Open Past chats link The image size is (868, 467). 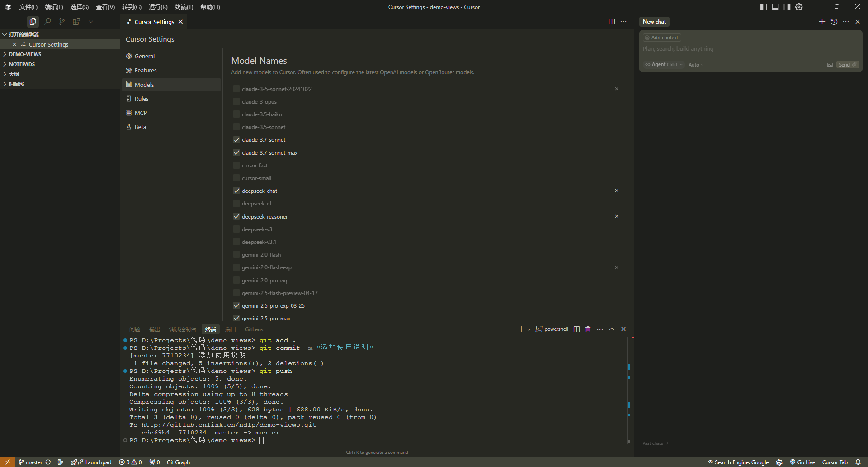point(655,443)
